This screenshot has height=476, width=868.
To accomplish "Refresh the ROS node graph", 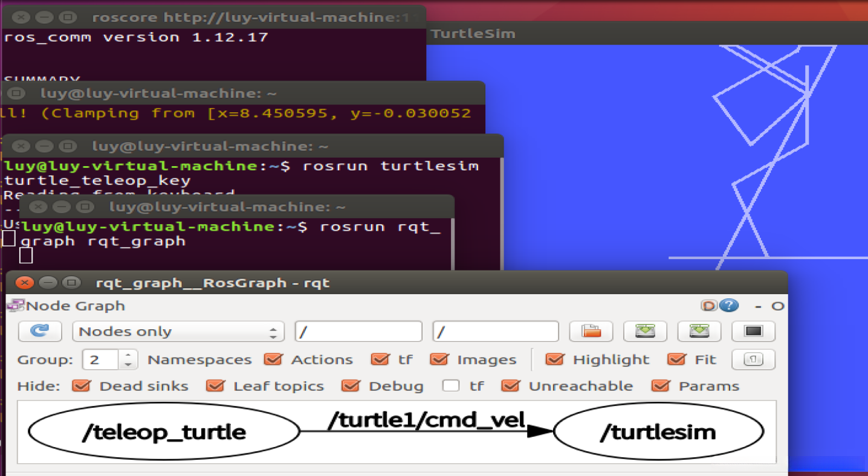I will pos(40,331).
